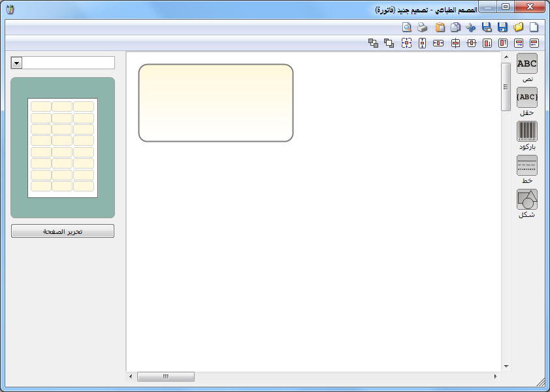
Task: Select the rounded label on the canvas
Action: coord(216,103)
